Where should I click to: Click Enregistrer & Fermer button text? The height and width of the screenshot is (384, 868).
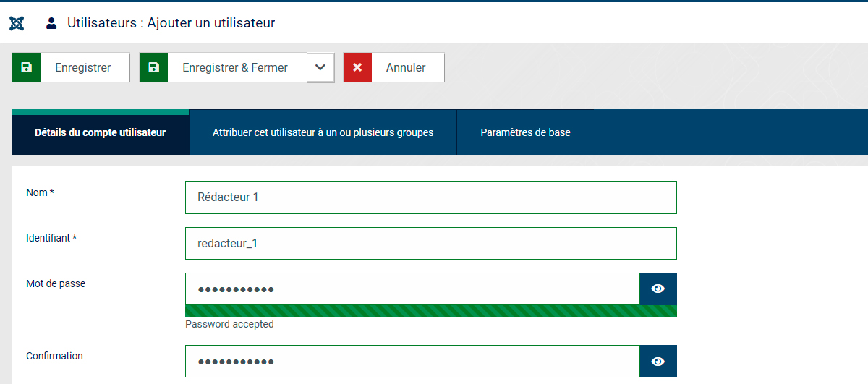pos(235,67)
